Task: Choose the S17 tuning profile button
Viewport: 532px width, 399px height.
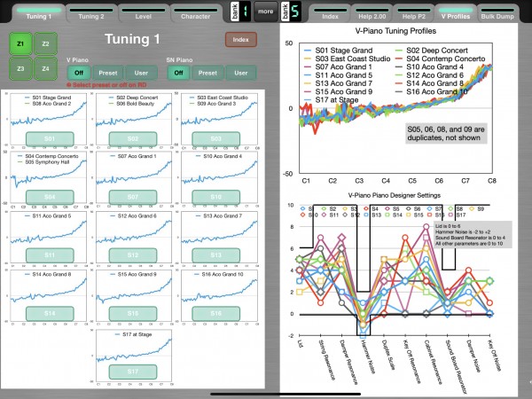Action: click(x=133, y=372)
